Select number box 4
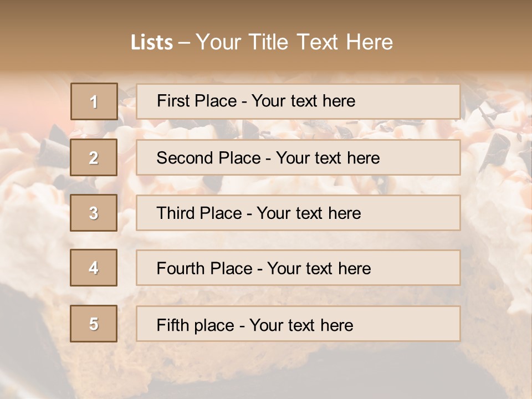 (94, 268)
